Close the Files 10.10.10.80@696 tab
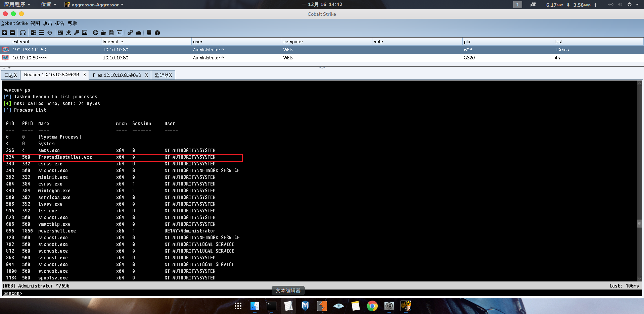The height and width of the screenshot is (314, 644). click(x=146, y=75)
